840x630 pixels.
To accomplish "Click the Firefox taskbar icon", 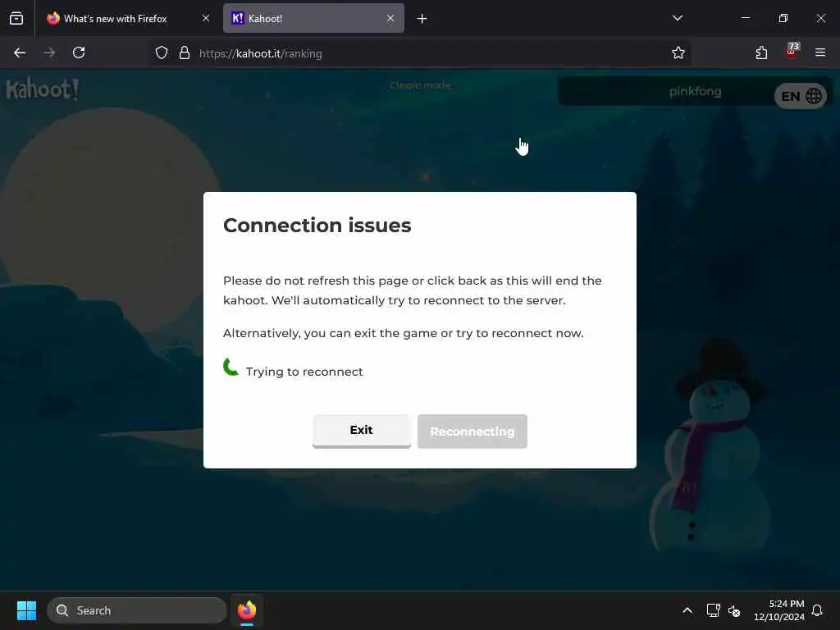I will [247, 610].
